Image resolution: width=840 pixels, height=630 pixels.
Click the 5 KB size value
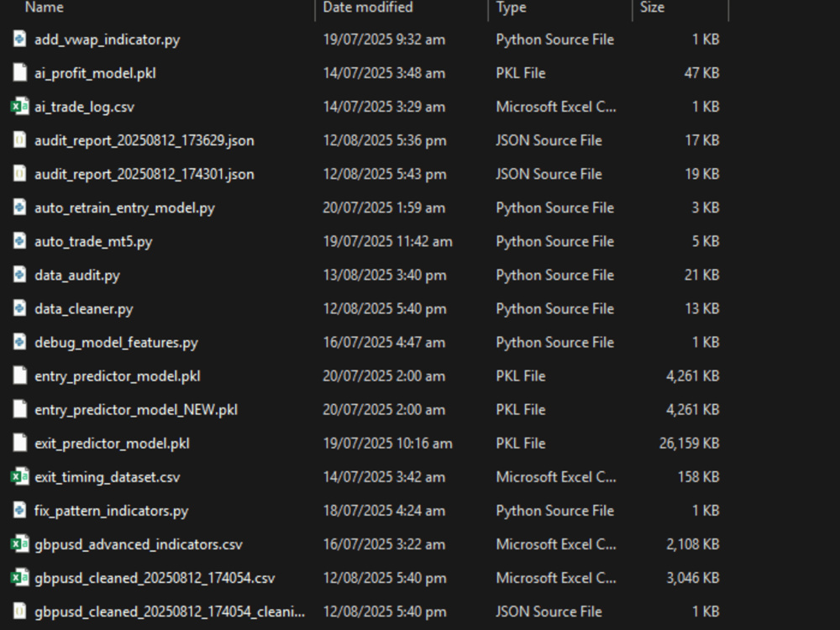706,242
